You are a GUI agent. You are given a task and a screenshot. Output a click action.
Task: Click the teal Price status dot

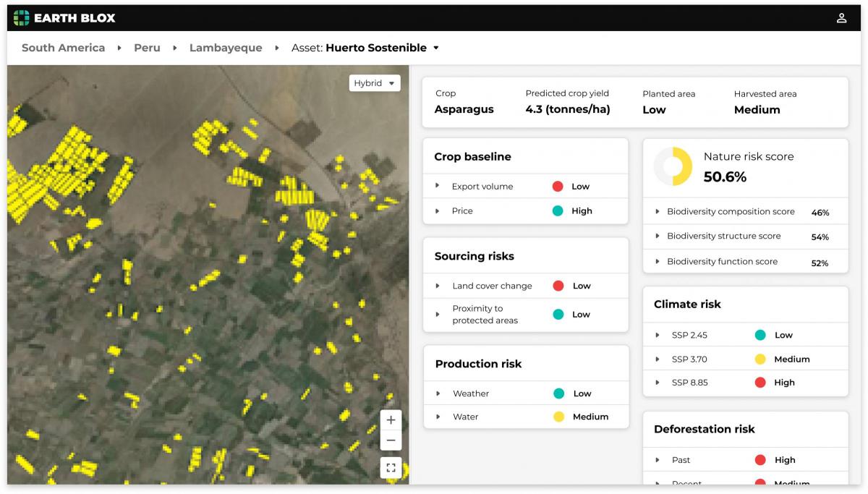coord(558,211)
